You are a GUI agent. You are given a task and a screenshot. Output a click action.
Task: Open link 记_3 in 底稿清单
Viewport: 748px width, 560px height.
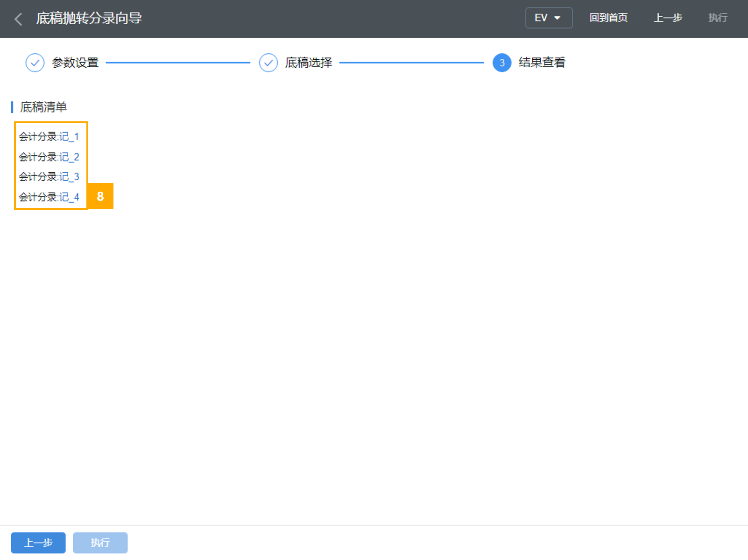pos(69,177)
